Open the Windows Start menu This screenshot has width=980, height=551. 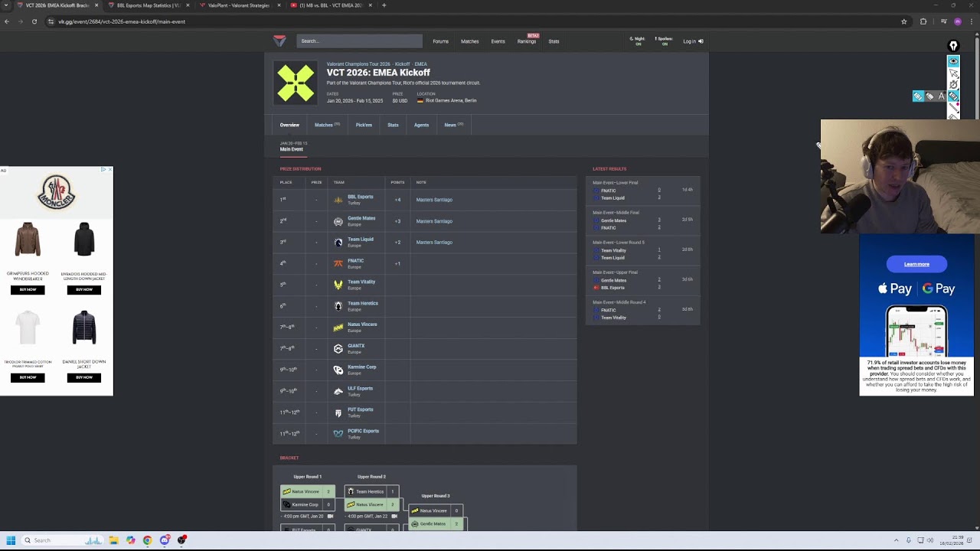point(11,540)
